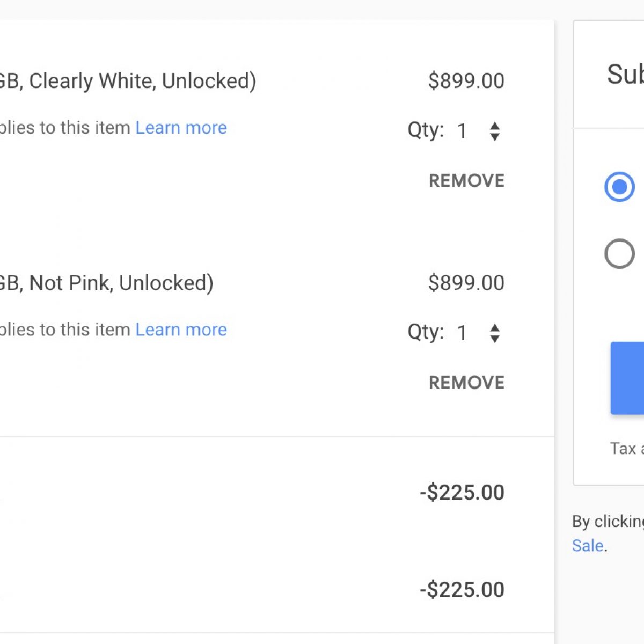Click the Not Pink, Unlocked product title

tap(106, 283)
